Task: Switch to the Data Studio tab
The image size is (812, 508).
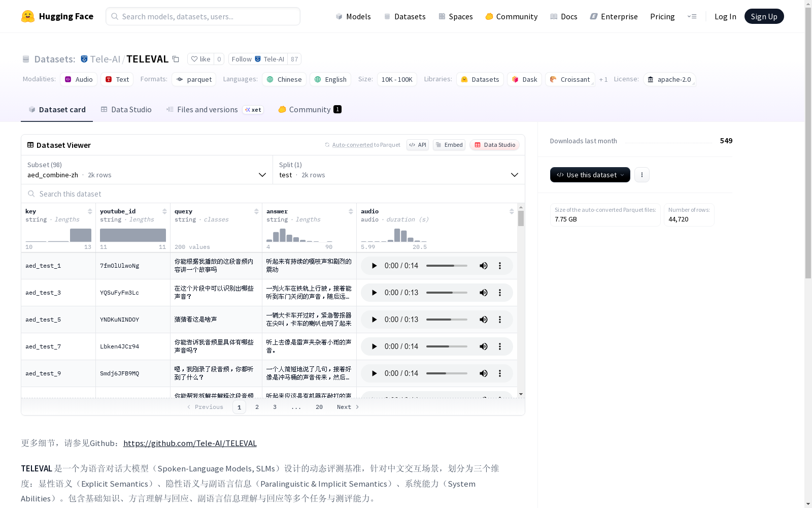Action: pyautogui.click(x=126, y=110)
